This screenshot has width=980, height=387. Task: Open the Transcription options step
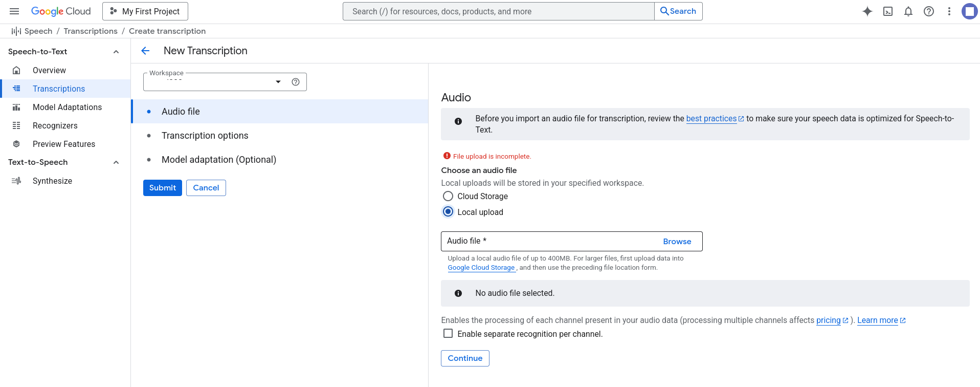coord(205,136)
